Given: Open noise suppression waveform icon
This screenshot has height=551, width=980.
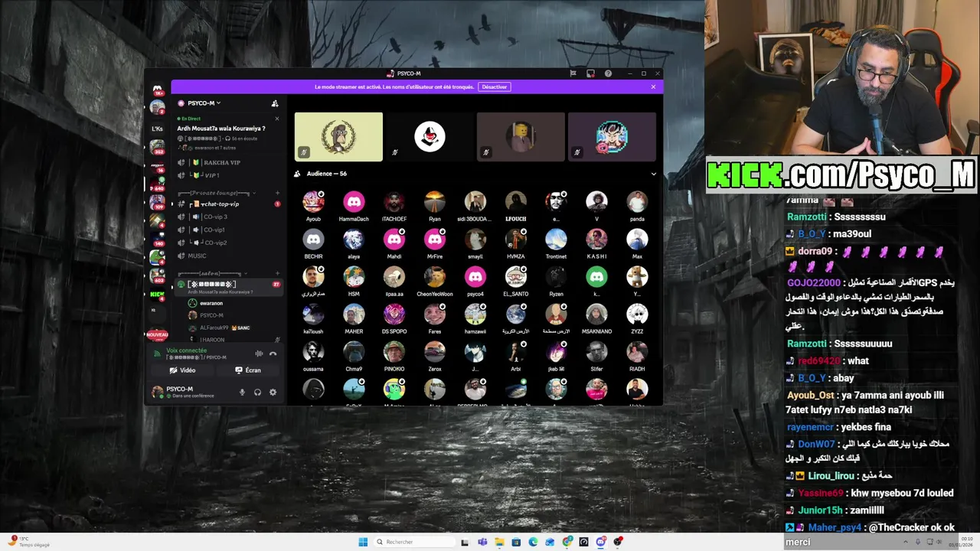Looking at the screenshot, I should [x=259, y=354].
